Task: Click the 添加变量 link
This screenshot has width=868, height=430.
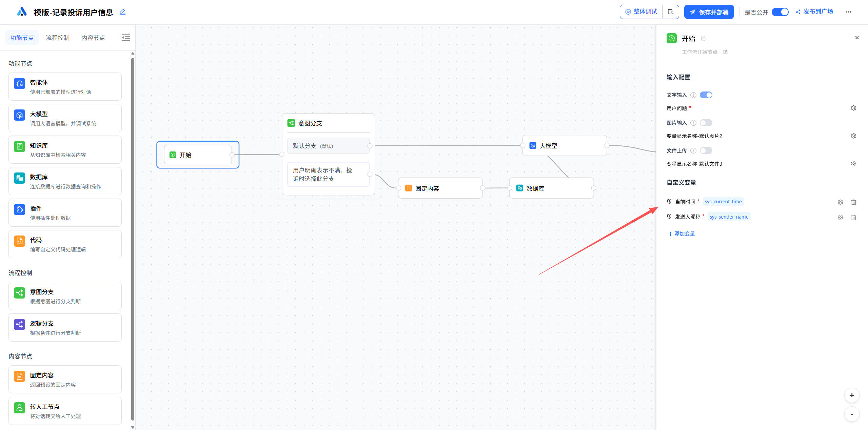Action: [682, 234]
